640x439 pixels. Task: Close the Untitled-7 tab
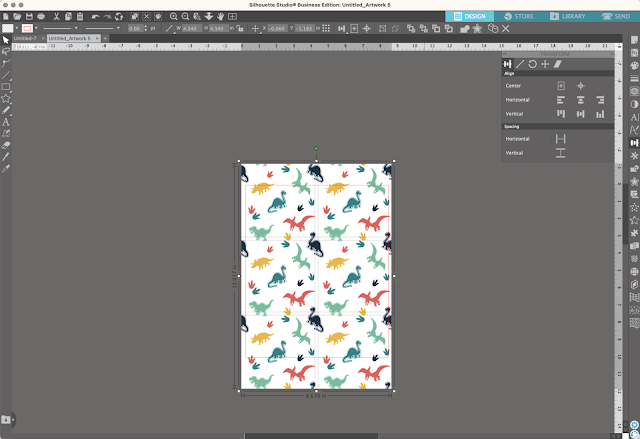pos(43,38)
